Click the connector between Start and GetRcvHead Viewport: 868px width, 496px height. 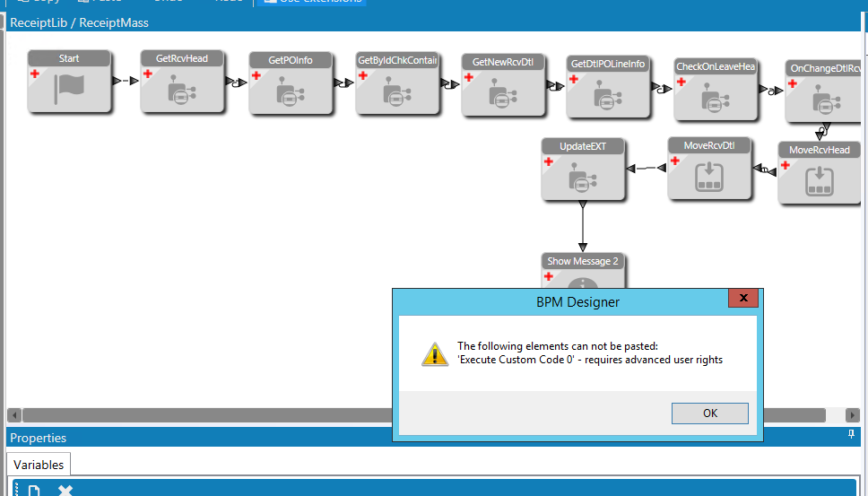pos(126,81)
